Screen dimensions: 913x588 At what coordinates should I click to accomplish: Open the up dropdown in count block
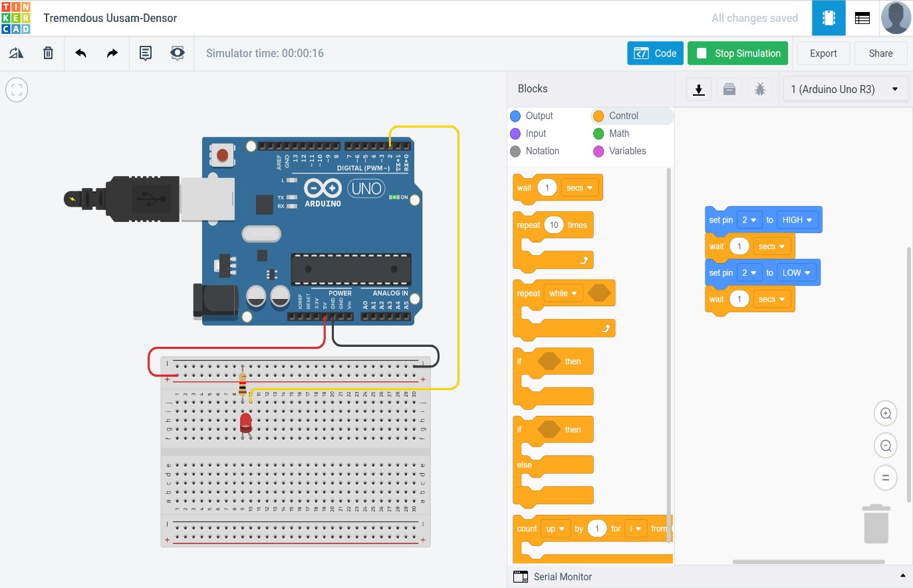click(555, 529)
